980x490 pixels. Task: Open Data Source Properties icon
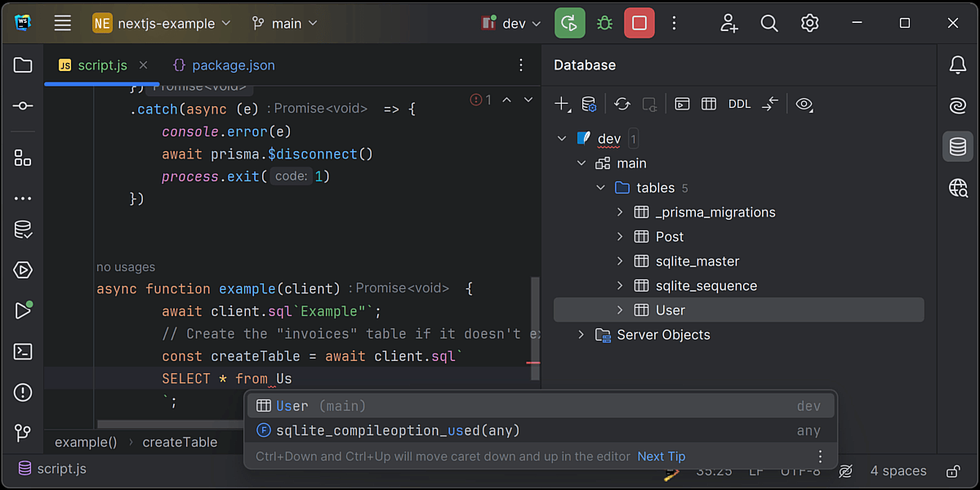click(589, 104)
